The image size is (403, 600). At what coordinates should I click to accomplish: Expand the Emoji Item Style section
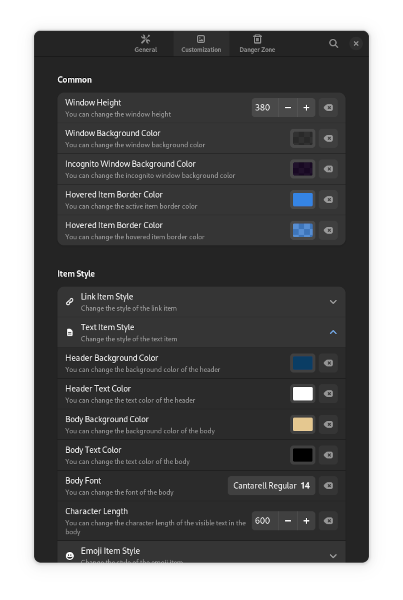pos(201,552)
